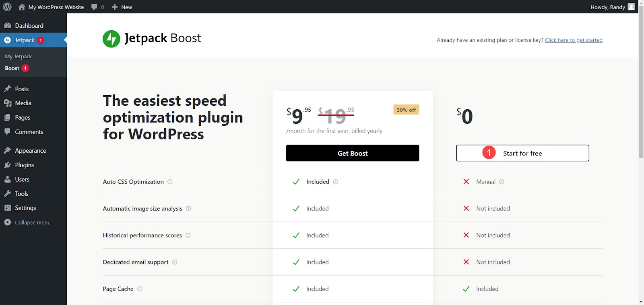The width and height of the screenshot is (644, 305).
Task: Click the Pages icon in sidebar
Action: click(8, 117)
